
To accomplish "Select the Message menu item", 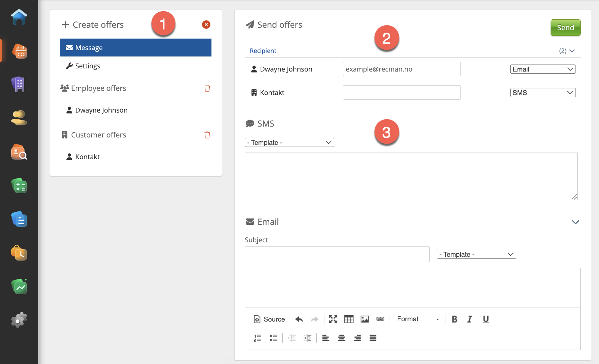I will point(135,48).
